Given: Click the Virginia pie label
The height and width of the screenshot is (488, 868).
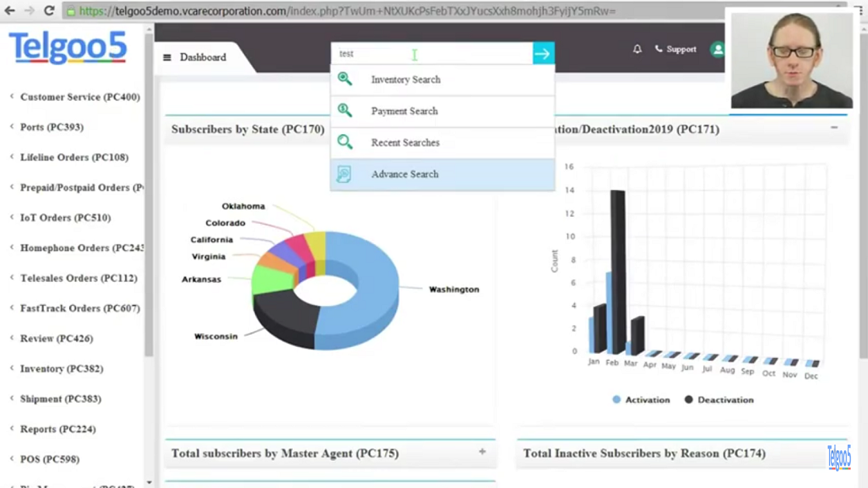Looking at the screenshot, I should [x=208, y=256].
